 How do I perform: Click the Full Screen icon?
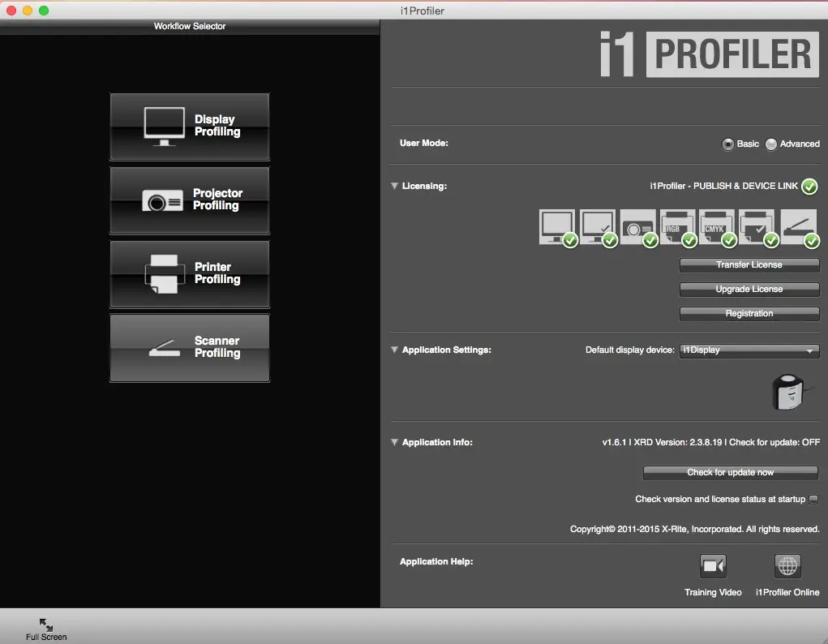point(46,625)
